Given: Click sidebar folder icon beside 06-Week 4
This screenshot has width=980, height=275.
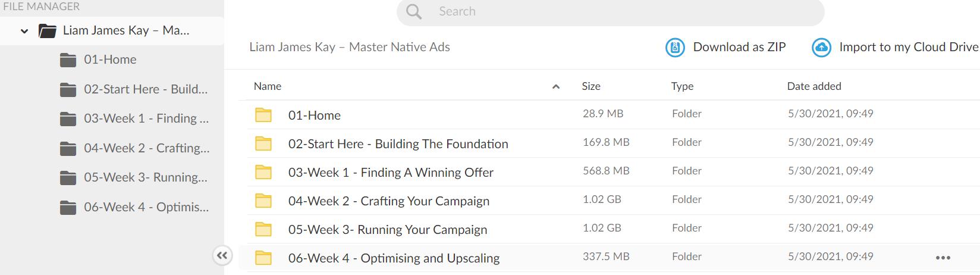Looking at the screenshot, I should (68, 207).
